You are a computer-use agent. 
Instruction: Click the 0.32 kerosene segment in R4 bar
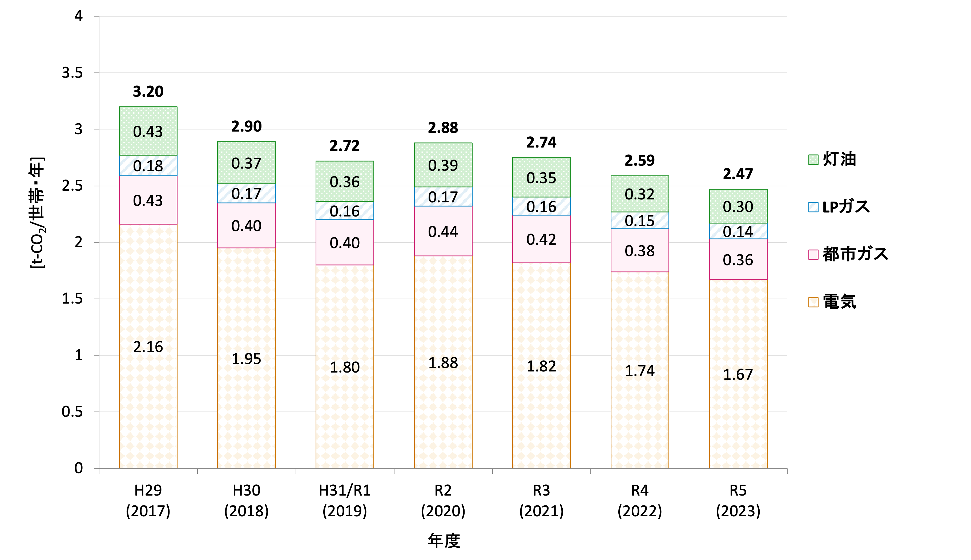click(x=640, y=194)
